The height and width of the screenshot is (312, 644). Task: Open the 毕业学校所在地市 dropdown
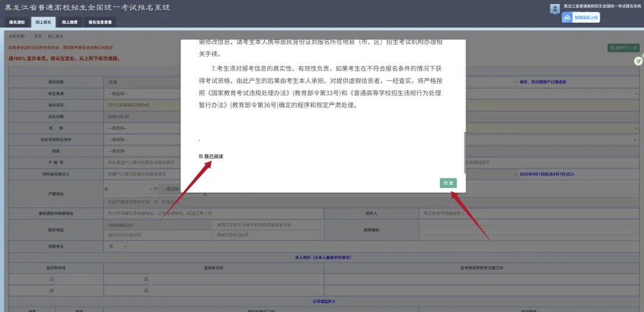pos(142,140)
